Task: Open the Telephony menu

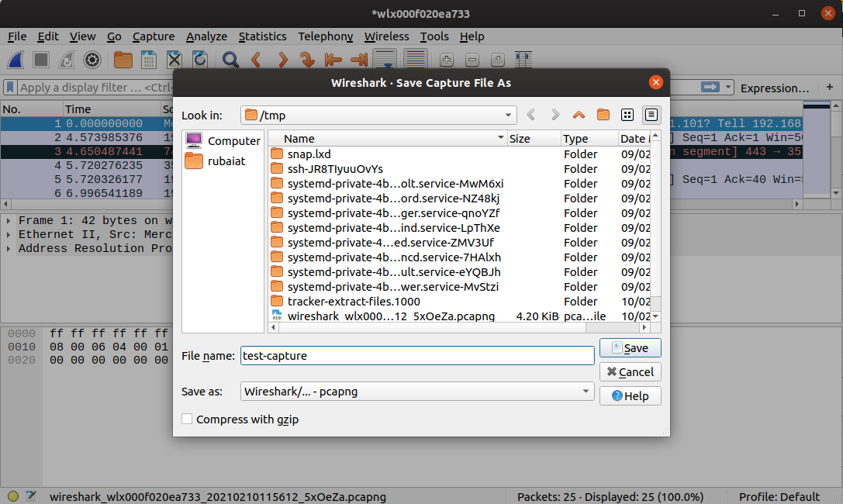Action: coord(325,36)
